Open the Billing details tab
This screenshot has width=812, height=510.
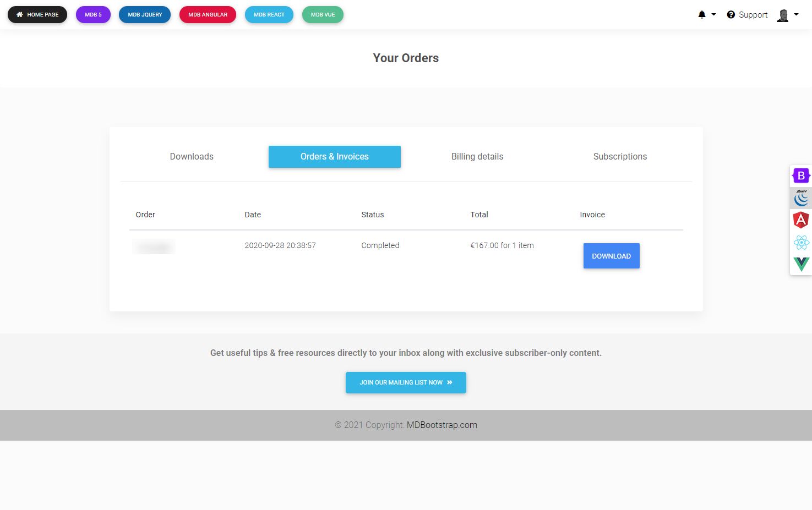pyautogui.click(x=477, y=157)
